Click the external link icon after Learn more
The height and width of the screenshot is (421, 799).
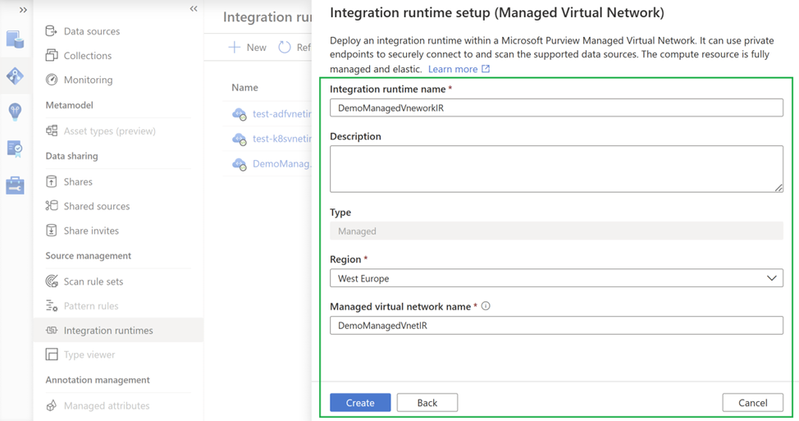point(486,69)
